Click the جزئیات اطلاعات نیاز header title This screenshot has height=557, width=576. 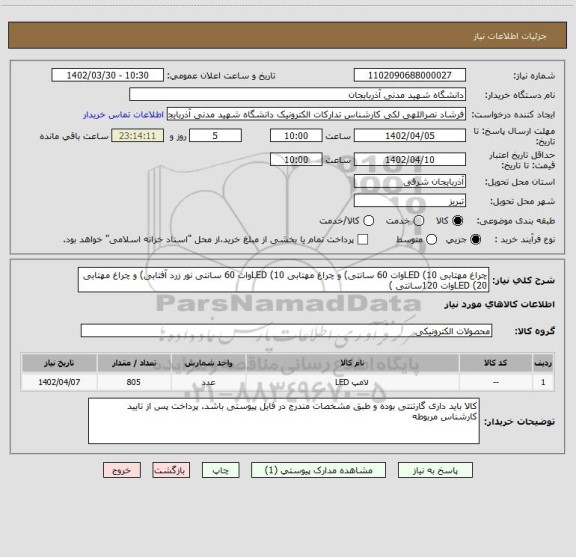[x=510, y=36]
